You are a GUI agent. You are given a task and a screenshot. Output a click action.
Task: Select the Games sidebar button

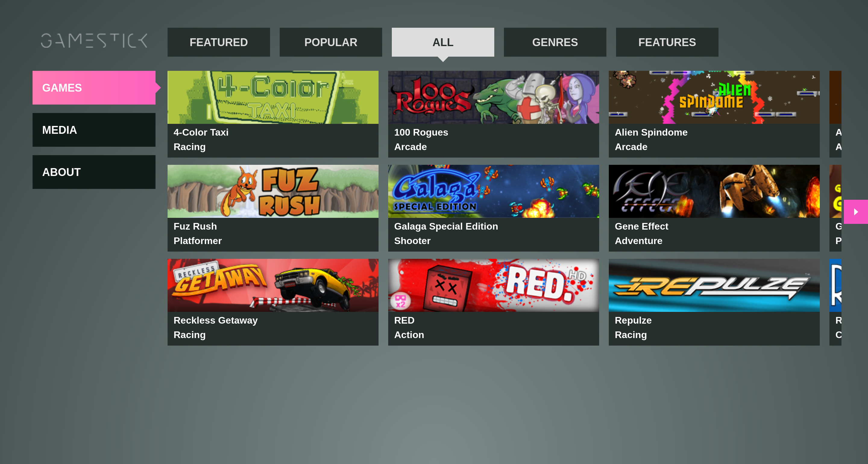(94, 88)
